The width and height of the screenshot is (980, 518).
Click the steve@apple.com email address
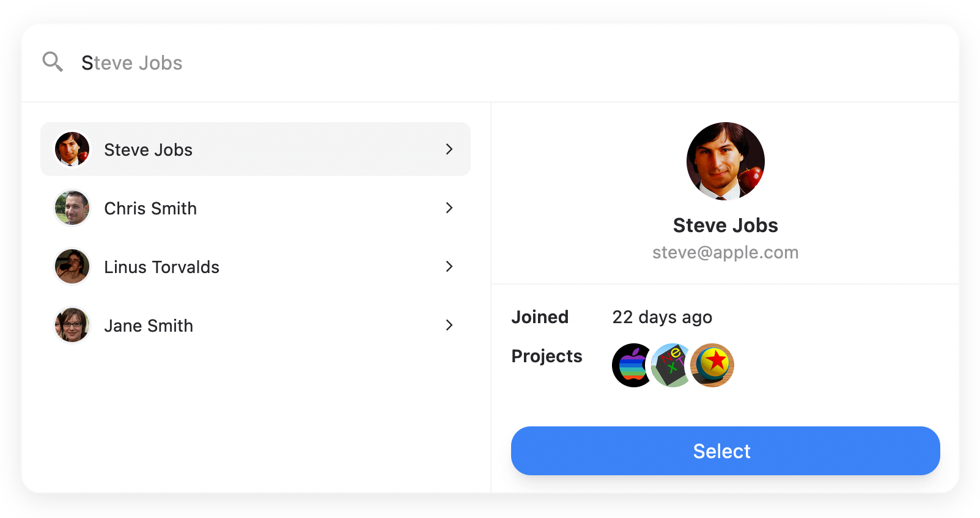point(725,252)
